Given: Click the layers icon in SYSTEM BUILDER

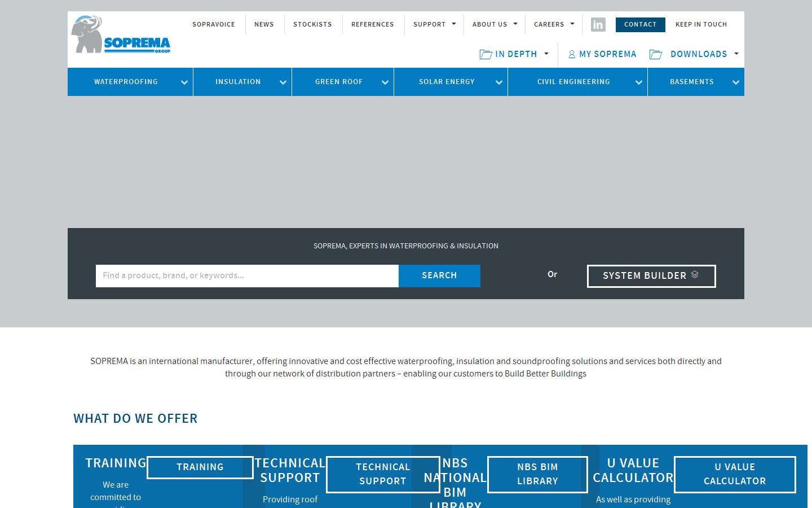Looking at the screenshot, I should [x=694, y=275].
